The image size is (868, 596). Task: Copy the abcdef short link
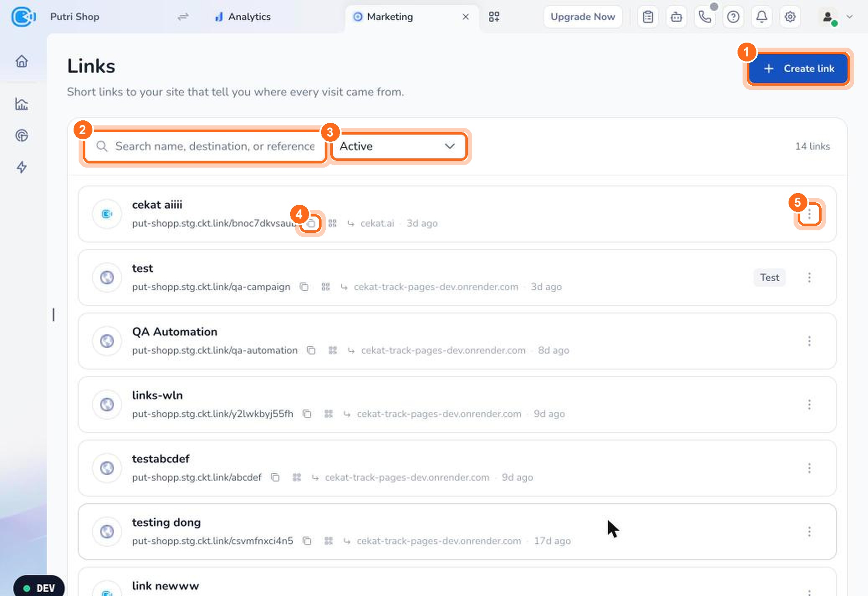point(275,477)
